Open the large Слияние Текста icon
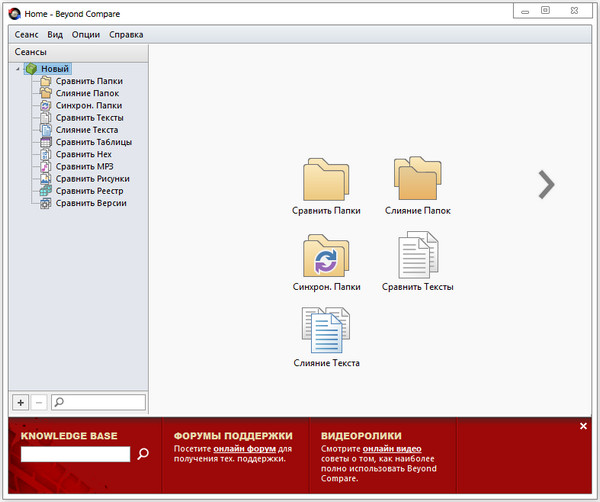Screen dimensions: 600x502 (x=325, y=332)
